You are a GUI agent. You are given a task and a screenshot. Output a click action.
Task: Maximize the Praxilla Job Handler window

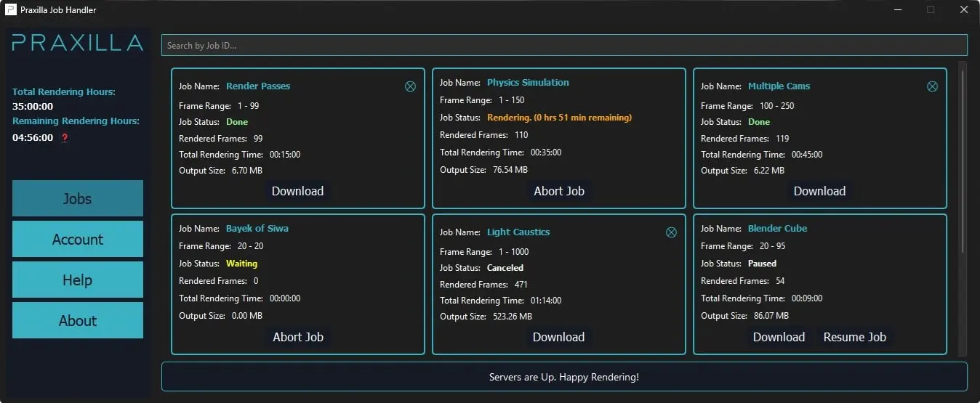click(x=931, y=9)
